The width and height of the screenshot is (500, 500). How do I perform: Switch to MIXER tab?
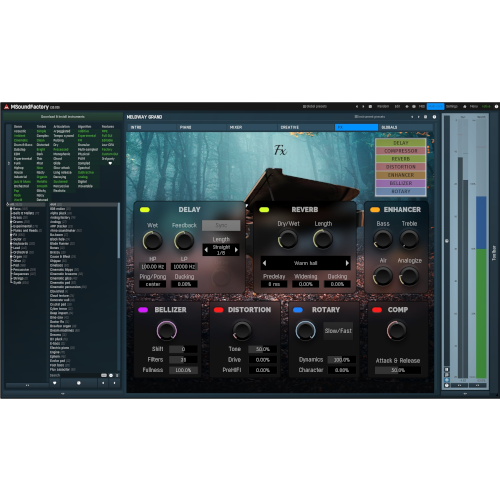(x=252, y=127)
